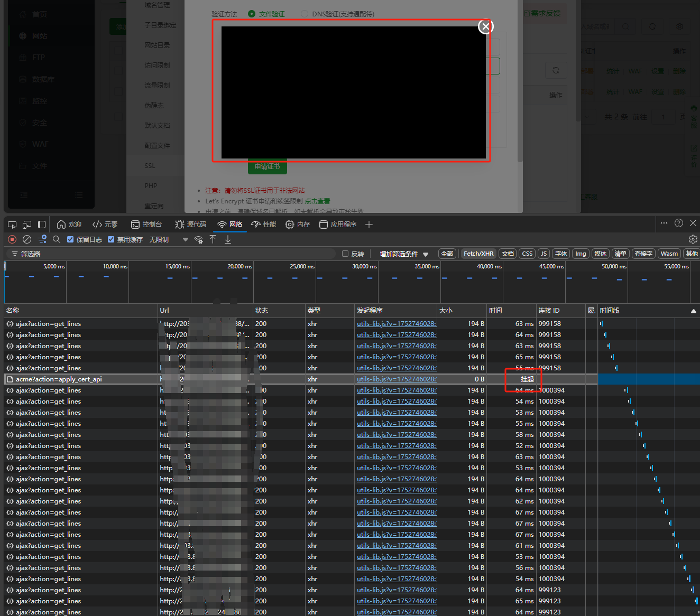700x616 pixels.
Task: Click the green 申请证书 button
Action: click(268, 166)
